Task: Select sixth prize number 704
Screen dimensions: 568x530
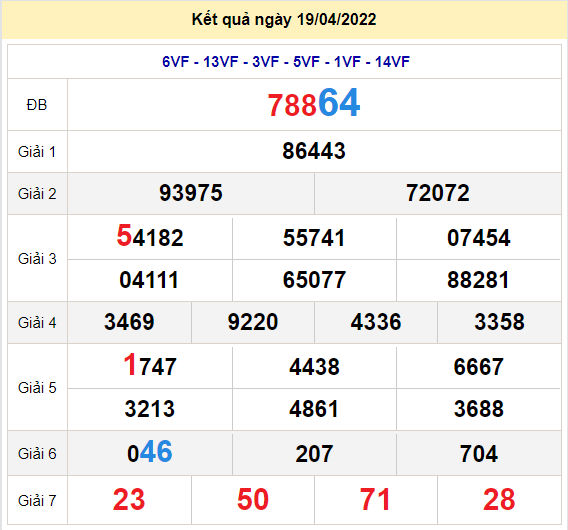Action: click(x=479, y=454)
